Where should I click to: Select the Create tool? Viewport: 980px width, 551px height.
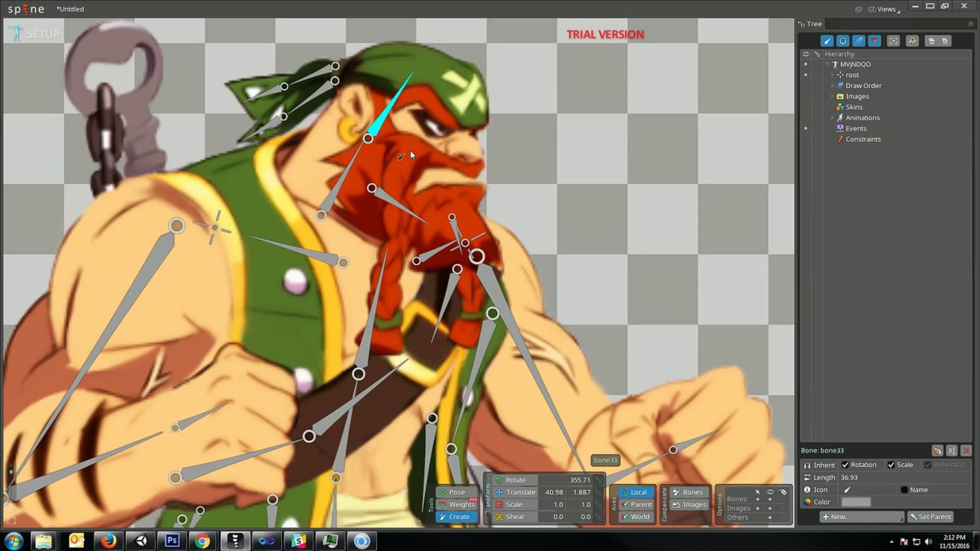click(456, 517)
